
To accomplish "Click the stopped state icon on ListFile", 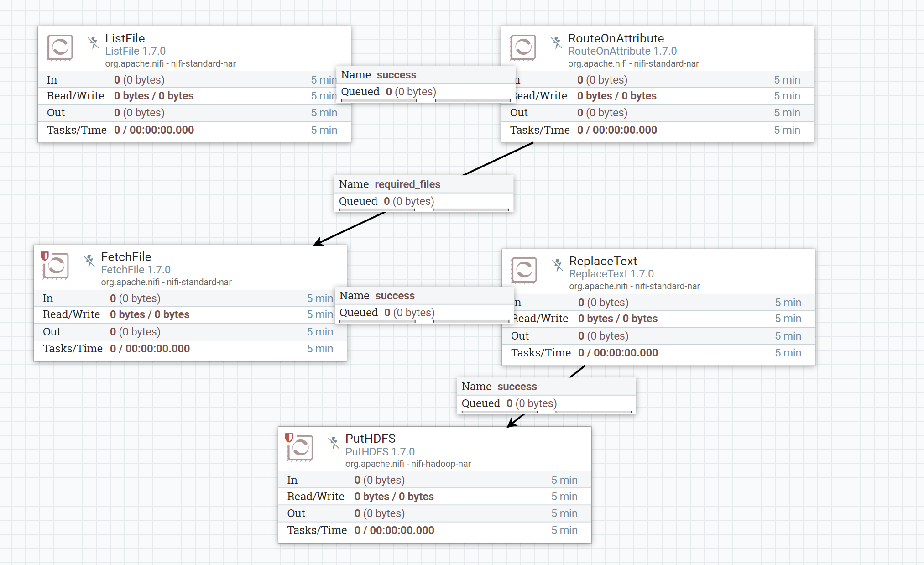I will click(x=94, y=42).
